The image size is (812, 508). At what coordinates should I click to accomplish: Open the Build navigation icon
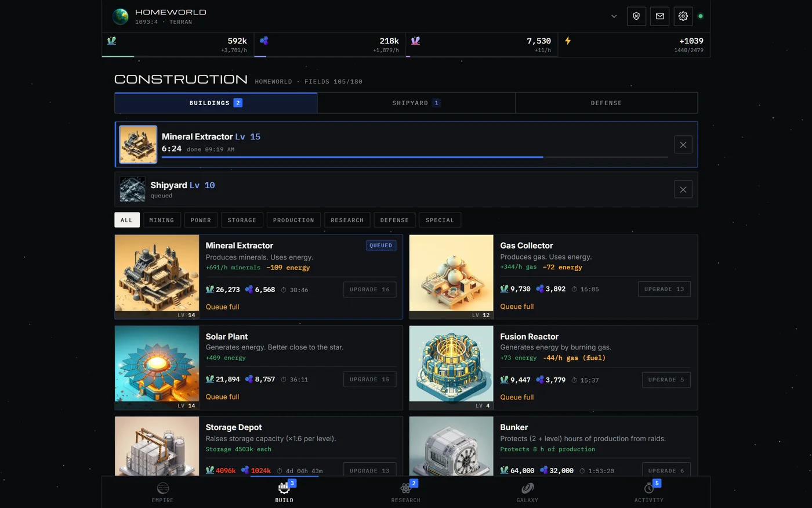click(x=284, y=488)
